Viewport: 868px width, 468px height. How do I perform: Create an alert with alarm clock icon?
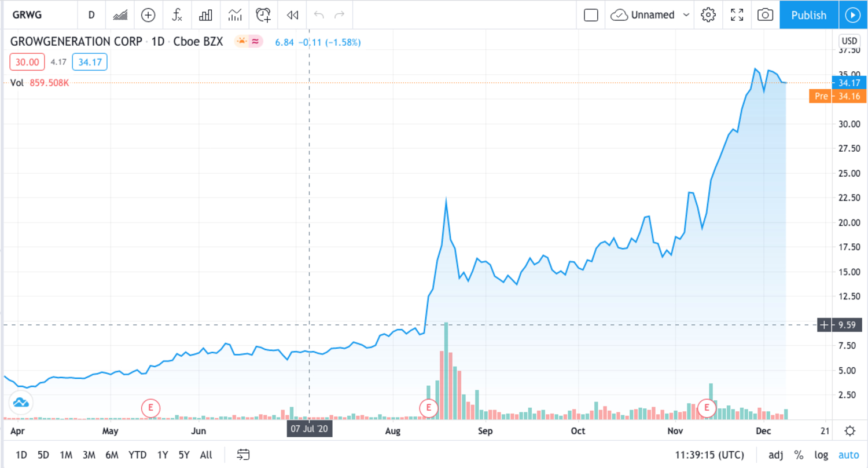(x=264, y=15)
